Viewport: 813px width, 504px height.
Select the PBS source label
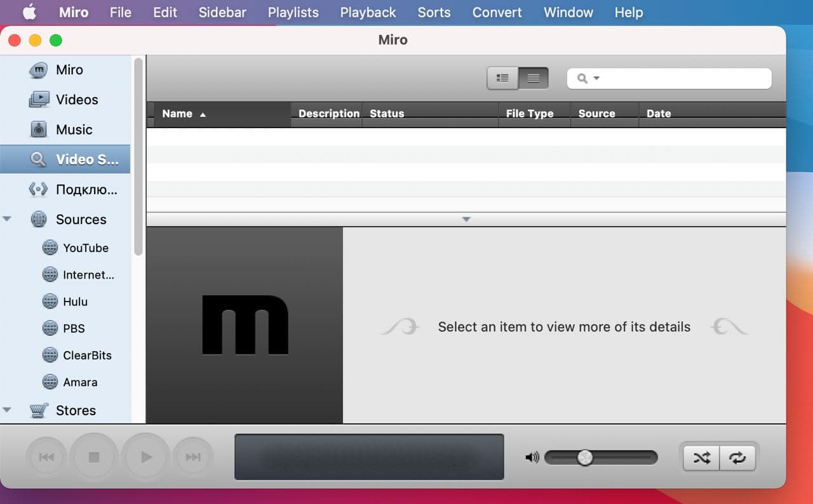click(x=74, y=328)
